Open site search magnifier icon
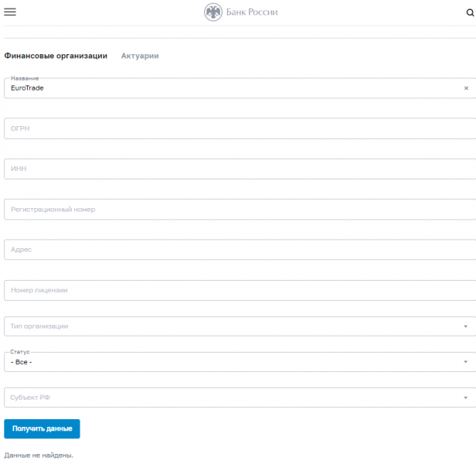Viewport: 476px width, 464px height. [470, 12]
